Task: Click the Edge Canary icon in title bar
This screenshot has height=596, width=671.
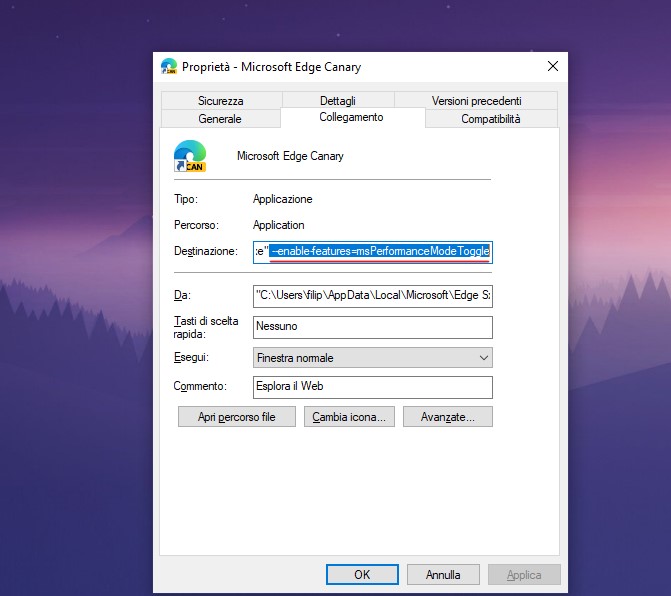Action: point(169,66)
